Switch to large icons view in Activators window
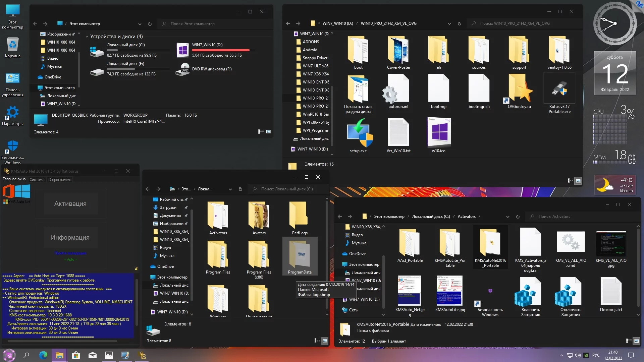The width and height of the screenshot is (644, 362). pos(636,341)
